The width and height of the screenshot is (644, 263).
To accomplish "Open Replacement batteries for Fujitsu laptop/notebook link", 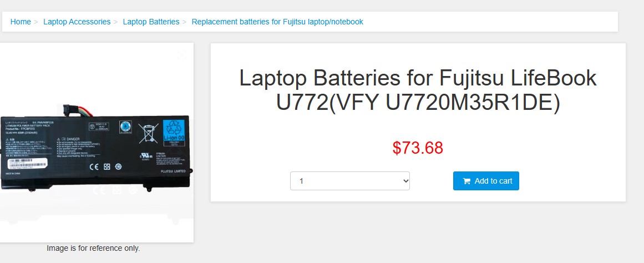I will tap(277, 22).
